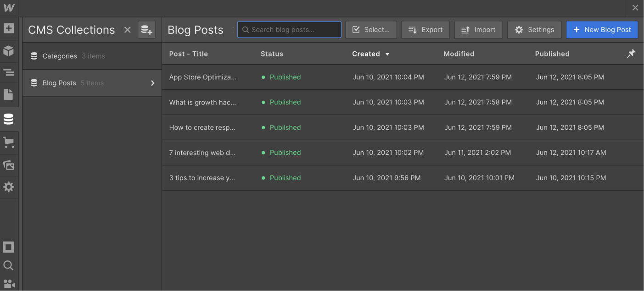644x291 pixels.
Task: Open the sidebar Settings gear panel
Action: [x=9, y=187]
